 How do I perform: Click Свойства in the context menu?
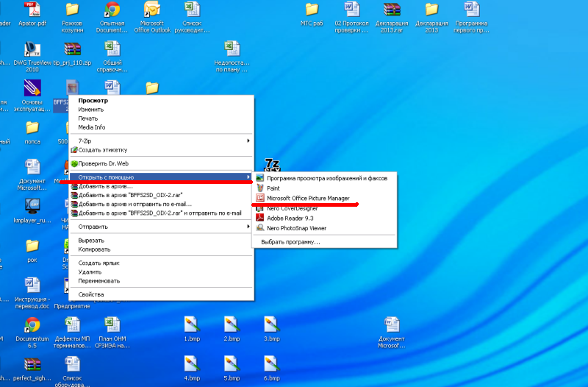(91, 294)
